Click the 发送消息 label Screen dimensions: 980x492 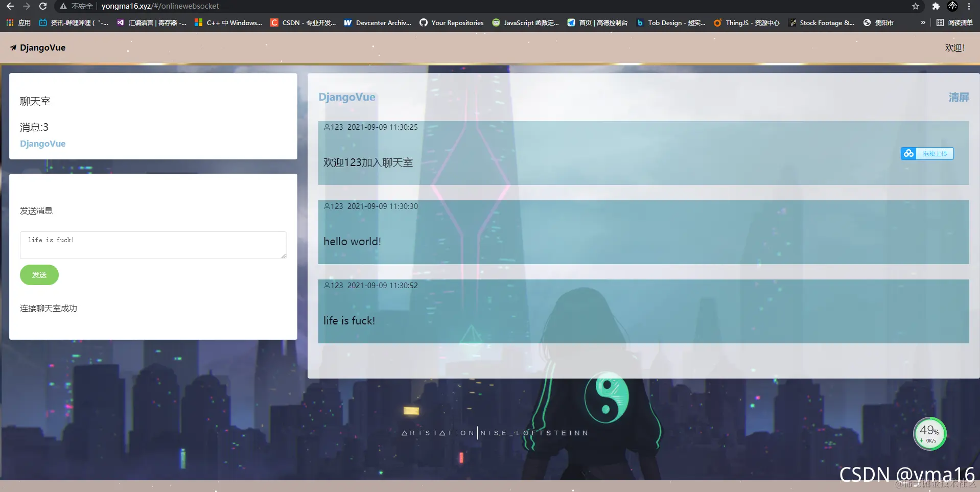point(36,210)
